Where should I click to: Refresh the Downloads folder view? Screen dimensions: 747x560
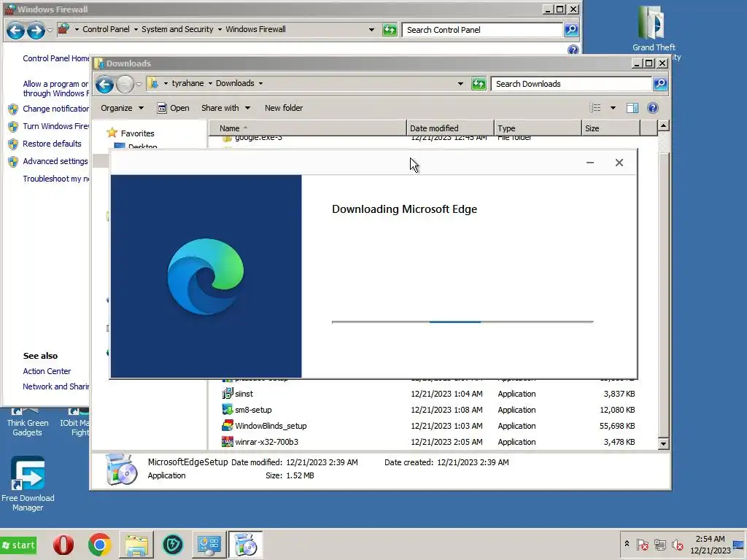click(479, 84)
